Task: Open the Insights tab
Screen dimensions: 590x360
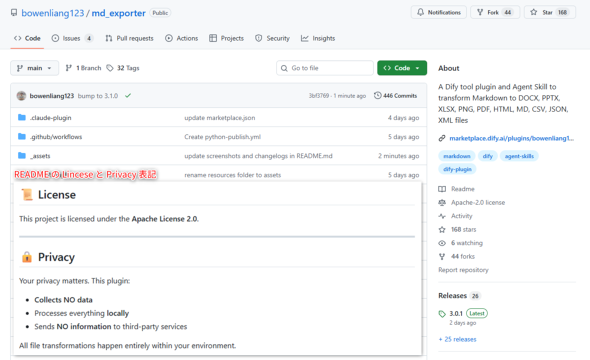Action: pos(318,38)
